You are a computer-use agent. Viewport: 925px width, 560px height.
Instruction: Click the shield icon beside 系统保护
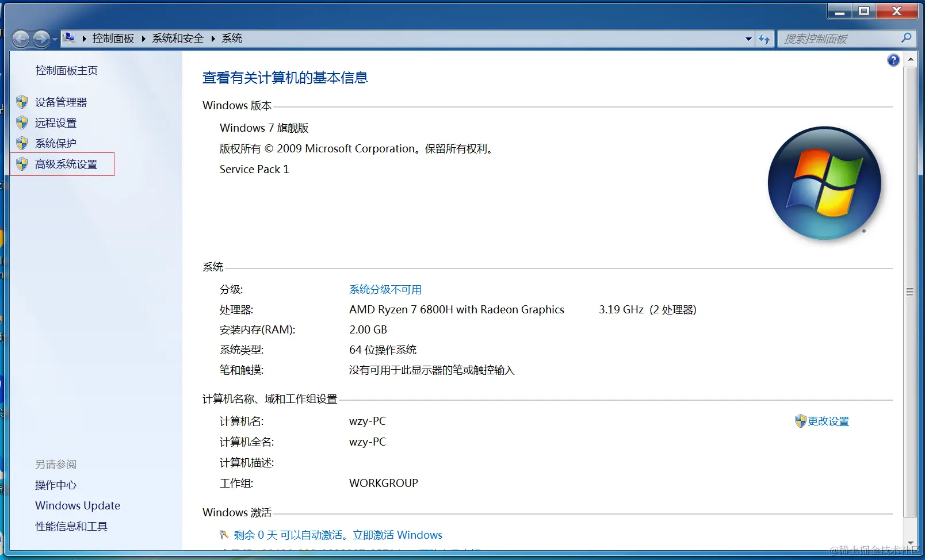pyautogui.click(x=22, y=143)
